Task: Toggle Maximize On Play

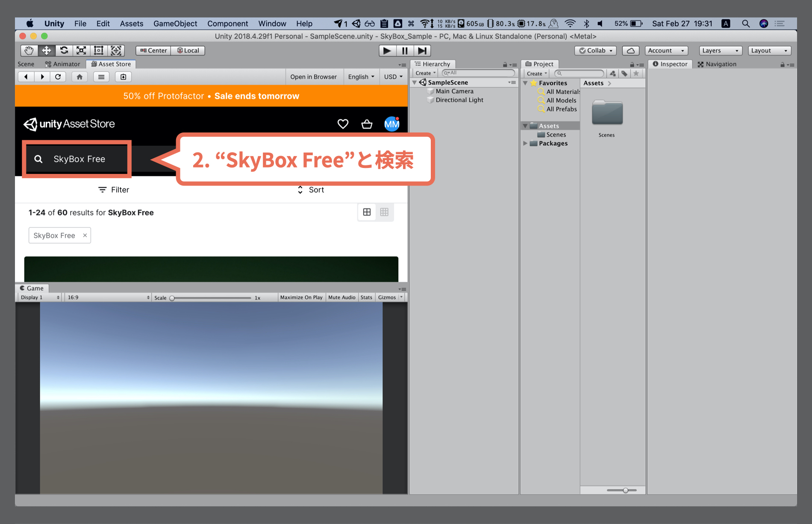Action: [301, 297]
